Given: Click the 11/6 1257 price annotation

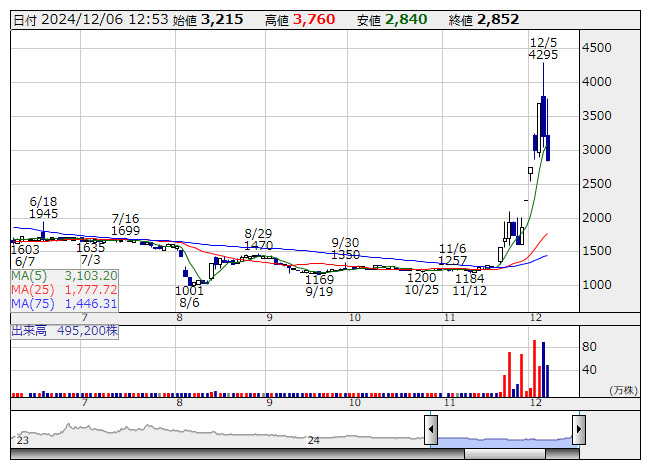Looking at the screenshot, I should [452, 254].
